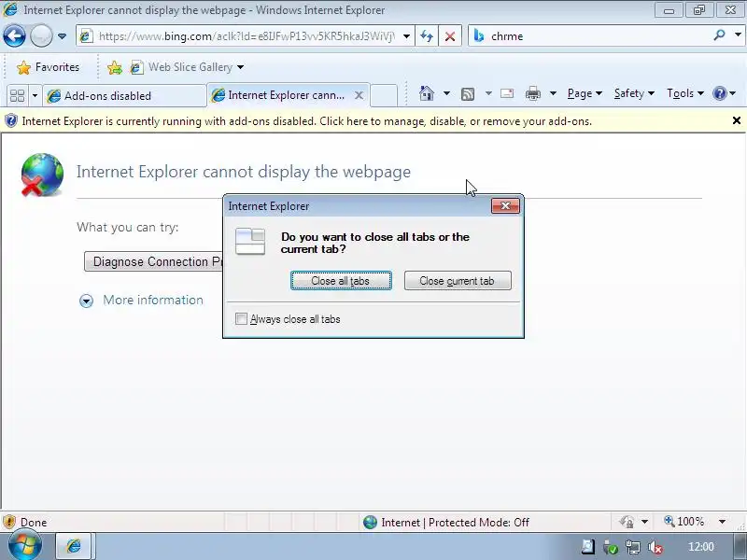This screenshot has height=560, width=747.
Task: Click the blue Help question mark icon
Action: click(x=719, y=93)
